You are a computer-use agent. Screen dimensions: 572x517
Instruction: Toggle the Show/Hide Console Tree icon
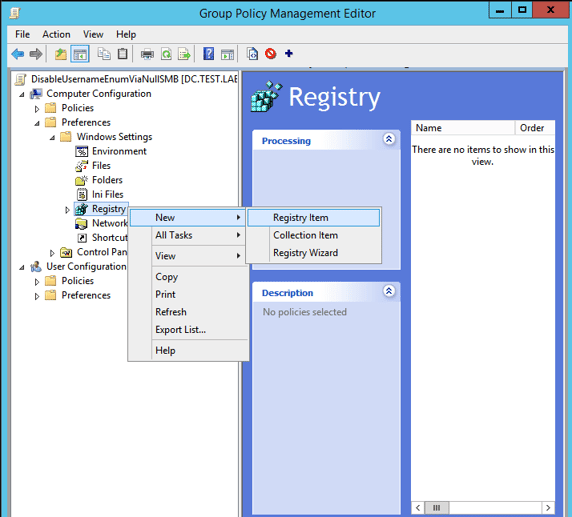pos(80,54)
